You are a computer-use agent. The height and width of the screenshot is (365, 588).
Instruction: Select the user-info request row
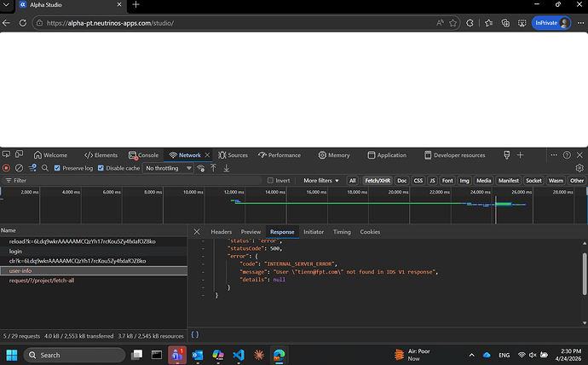(x=94, y=271)
